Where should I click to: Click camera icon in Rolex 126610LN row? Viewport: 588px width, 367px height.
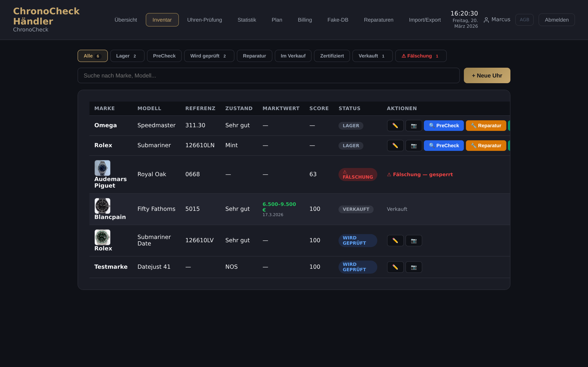pyautogui.click(x=414, y=146)
